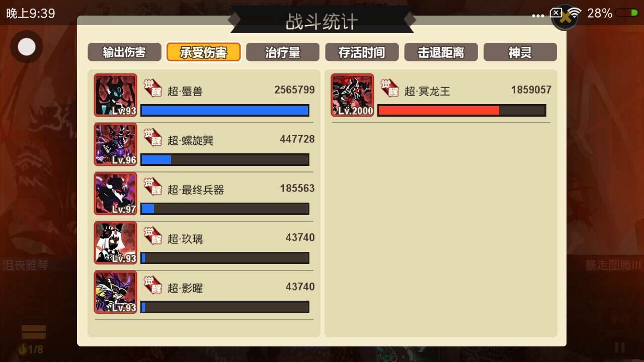Click the blue damage bar of 超·蜃兽

coord(225,110)
